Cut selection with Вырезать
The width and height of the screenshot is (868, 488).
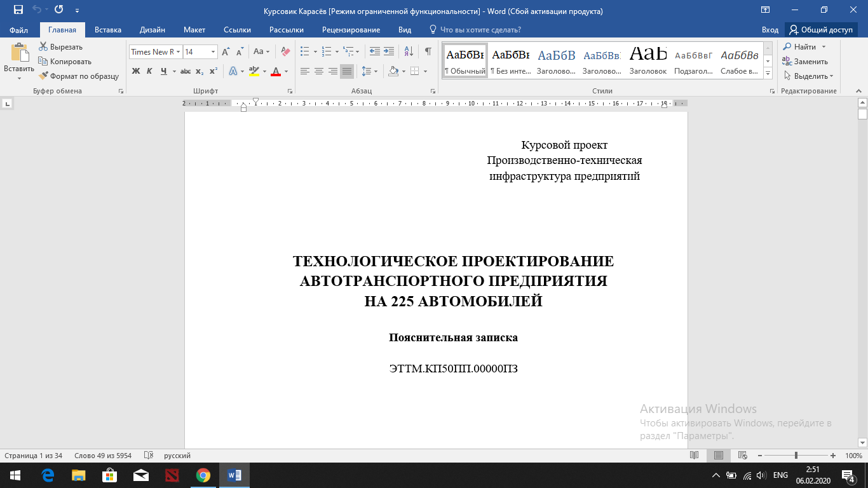click(x=61, y=47)
